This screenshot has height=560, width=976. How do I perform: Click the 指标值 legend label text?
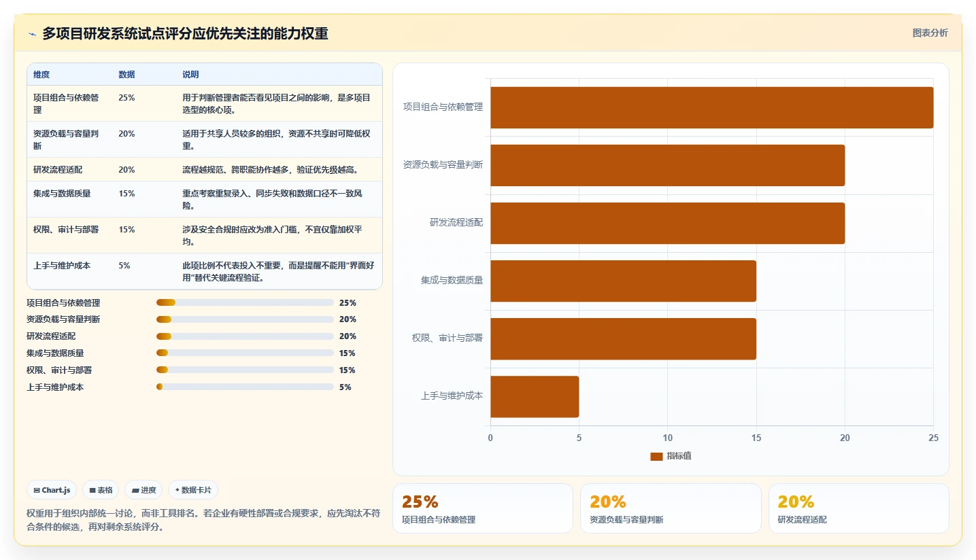coord(679,456)
